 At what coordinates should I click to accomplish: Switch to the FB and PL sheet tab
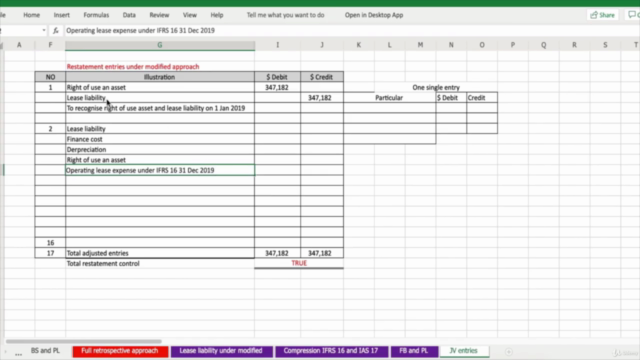414,351
